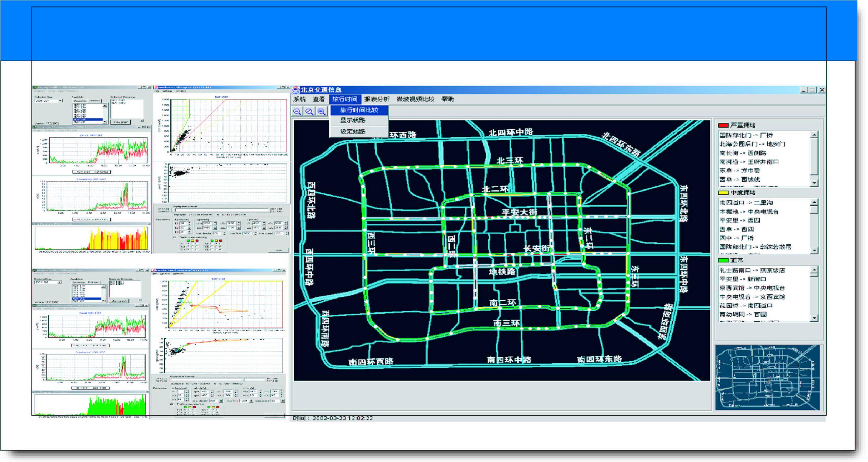This screenshot has height=462, width=868.
Task: Select route 北海公园后门 -> 地安门
Action: coord(752,144)
